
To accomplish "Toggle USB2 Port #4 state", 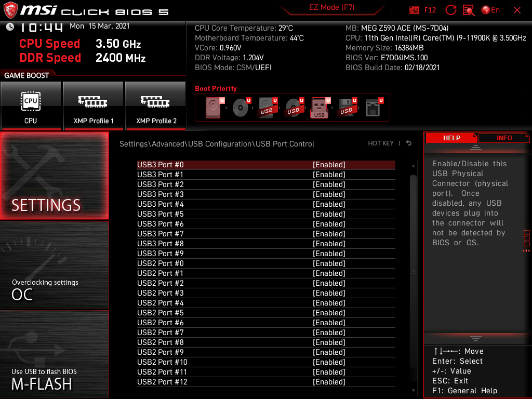I will (266, 303).
